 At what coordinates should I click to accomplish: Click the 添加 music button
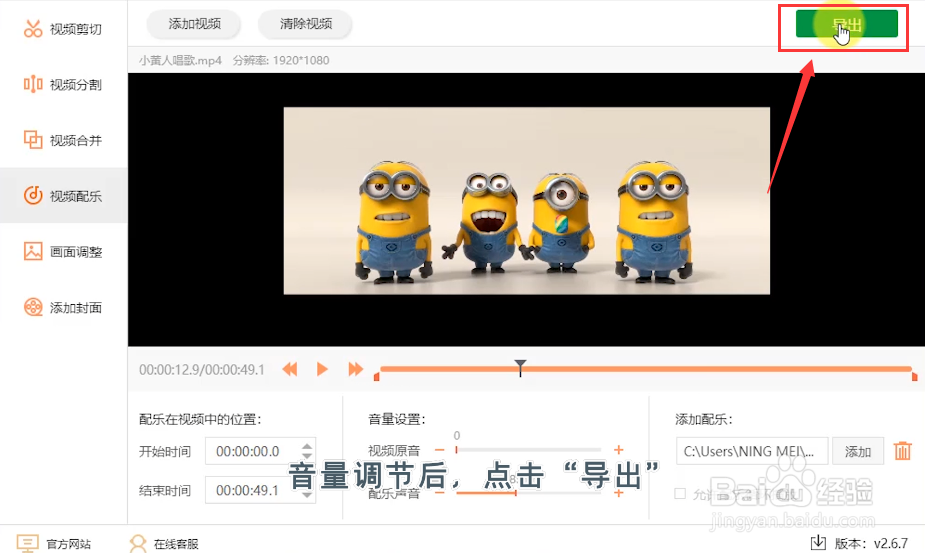click(x=858, y=451)
